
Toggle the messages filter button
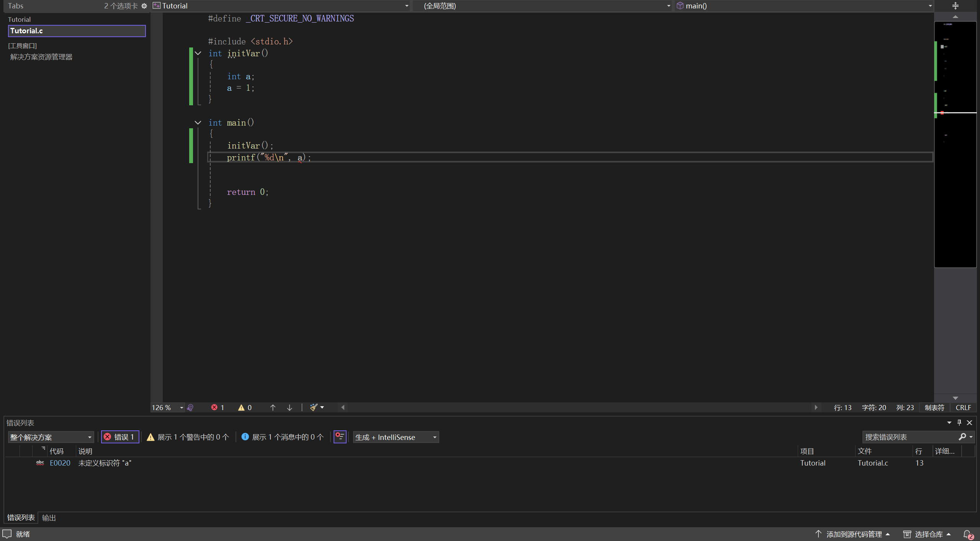283,437
